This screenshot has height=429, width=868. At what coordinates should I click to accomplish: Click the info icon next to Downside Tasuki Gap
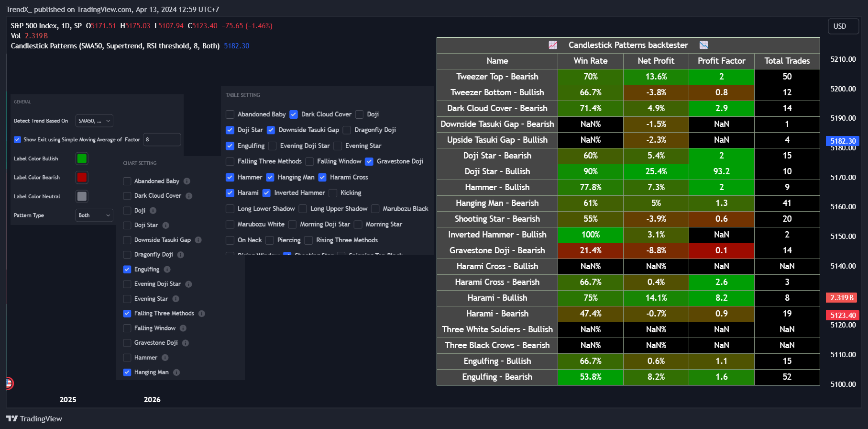point(198,240)
